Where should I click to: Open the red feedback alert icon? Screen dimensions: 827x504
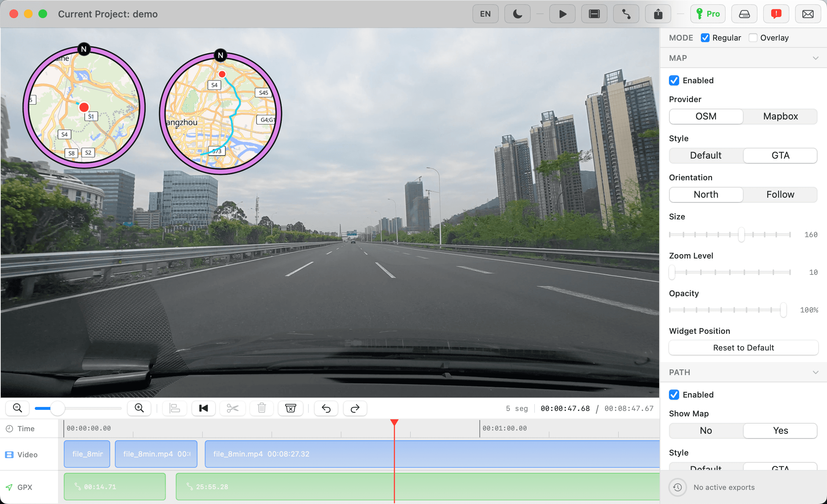[776, 14]
